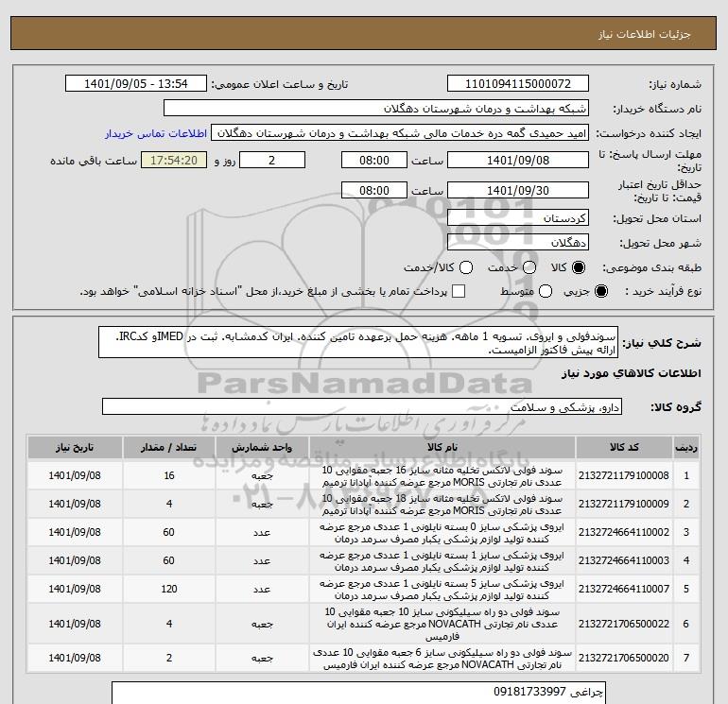Image resolution: width=728 pixels, height=704 pixels.
Task: Click the airway size 5 item name
Action: (x=442, y=590)
